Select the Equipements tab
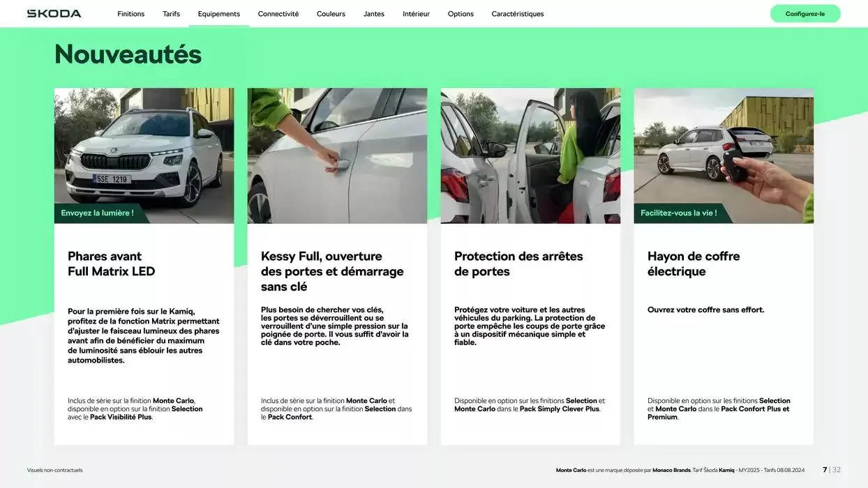 pyautogui.click(x=218, y=14)
